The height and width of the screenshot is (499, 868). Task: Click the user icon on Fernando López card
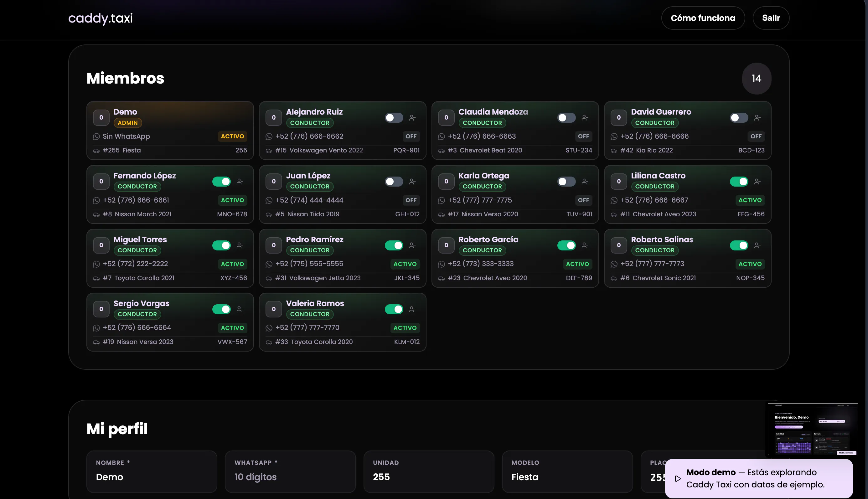click(x=240, y=181)
